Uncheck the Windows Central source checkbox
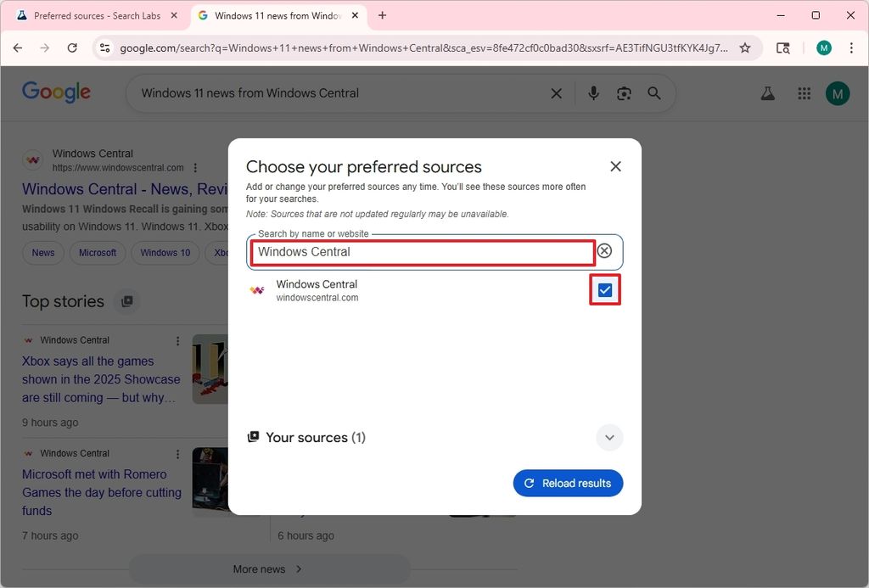The image size is (869, 588). pyautogui.click(x=604, y=290)
